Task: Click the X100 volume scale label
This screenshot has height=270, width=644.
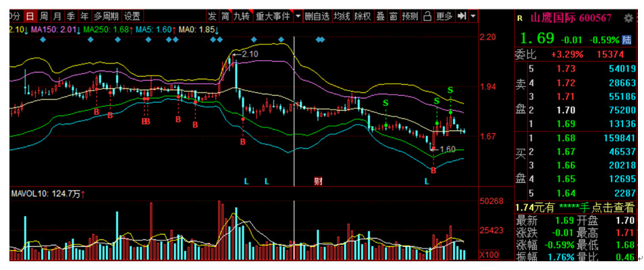Action: click(489, 254)
